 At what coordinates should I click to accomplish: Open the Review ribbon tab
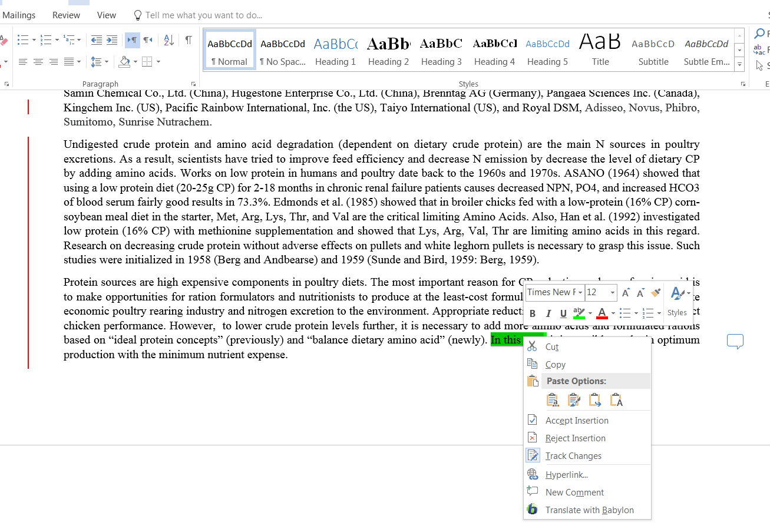coord(66,15)
